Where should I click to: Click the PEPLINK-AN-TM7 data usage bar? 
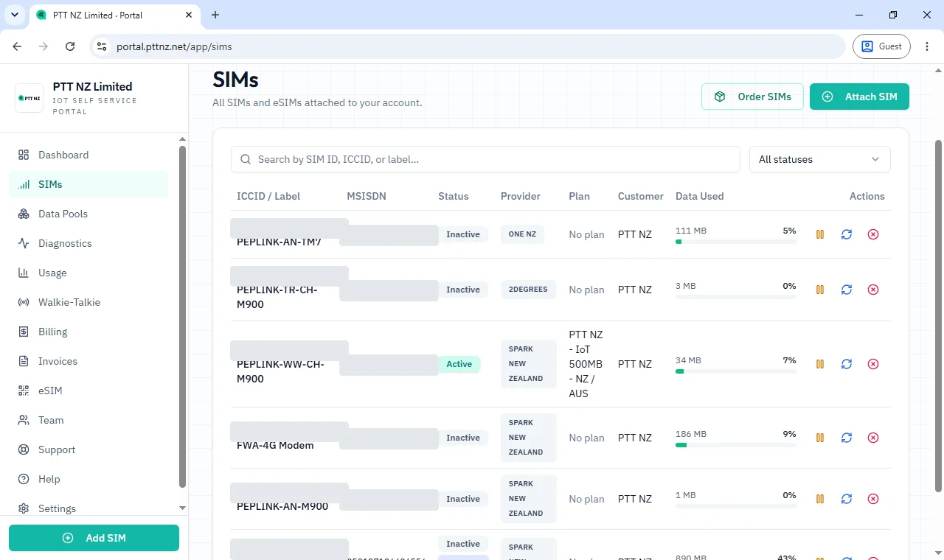pos(736,242)
